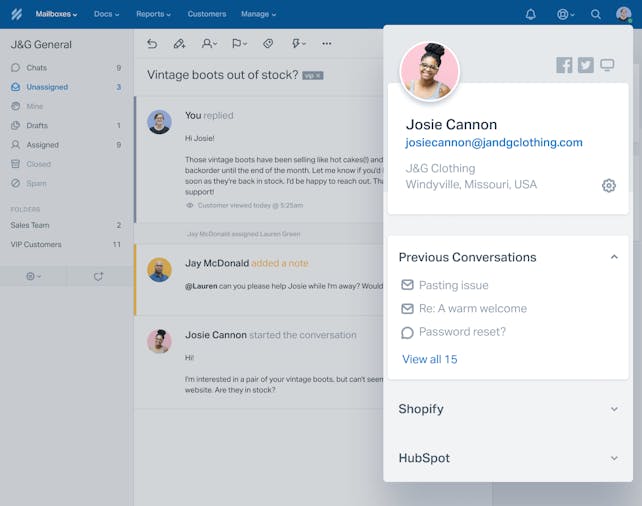
Task: Expand the Shopify section
Action: click(614, 409)
